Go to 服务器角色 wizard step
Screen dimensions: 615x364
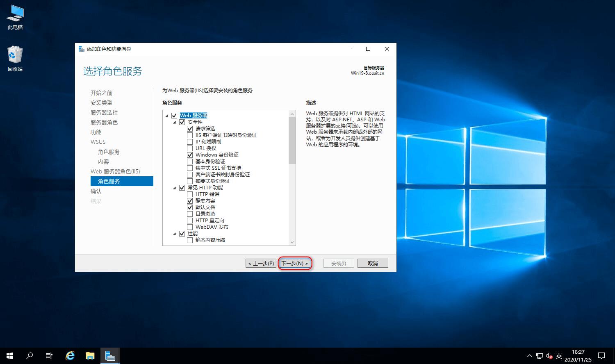click(104, 123)
